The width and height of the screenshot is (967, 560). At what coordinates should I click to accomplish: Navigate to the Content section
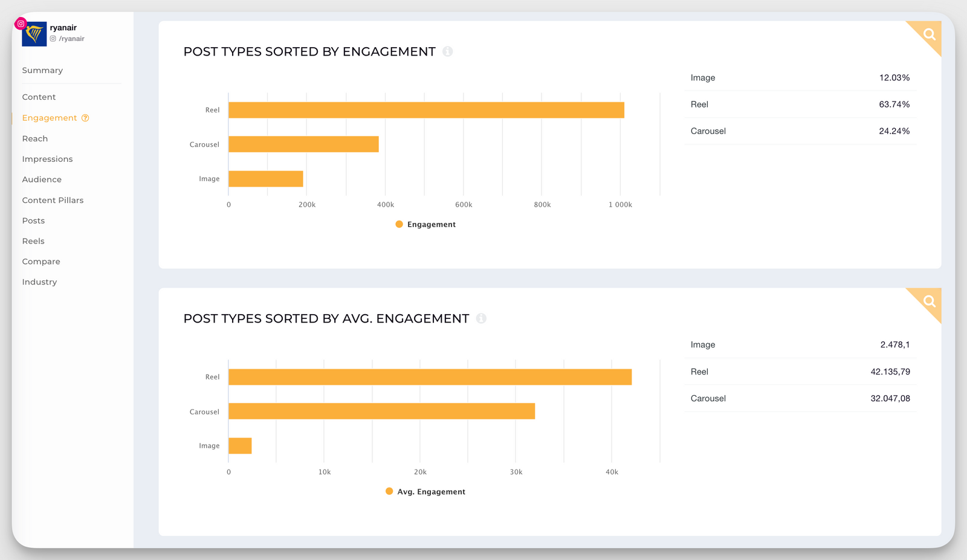(39, 97)
